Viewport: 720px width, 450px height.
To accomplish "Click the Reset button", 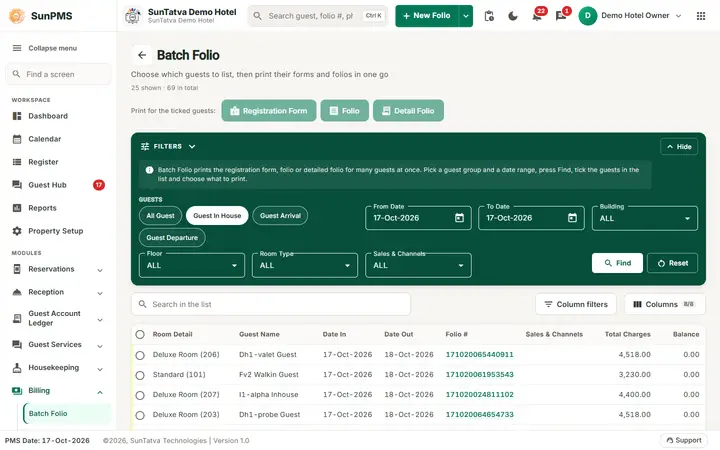I will [x=672, y=263].
